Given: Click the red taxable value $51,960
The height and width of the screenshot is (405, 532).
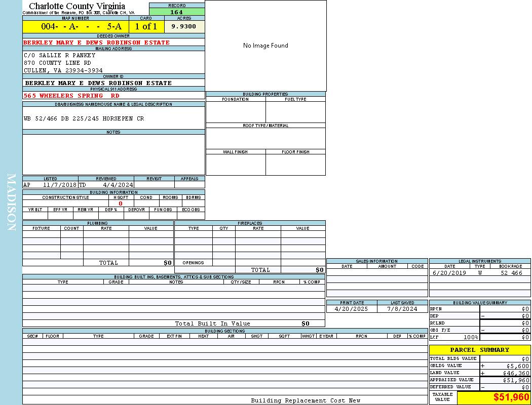Looking at the screenshot, I should tap(511, 397).
